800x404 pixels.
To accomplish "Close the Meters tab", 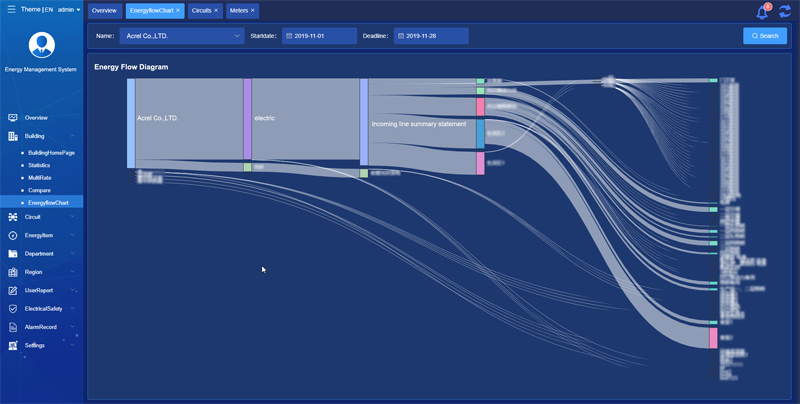I will [253, 10].
